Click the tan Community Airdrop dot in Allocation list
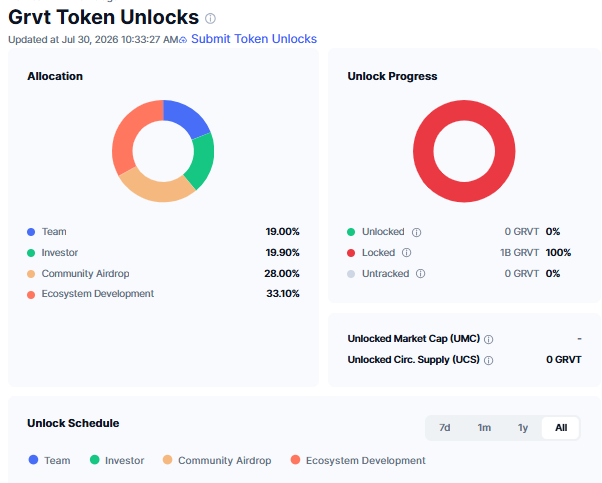This screenshot has width=602, height=483. coord(31,274)
